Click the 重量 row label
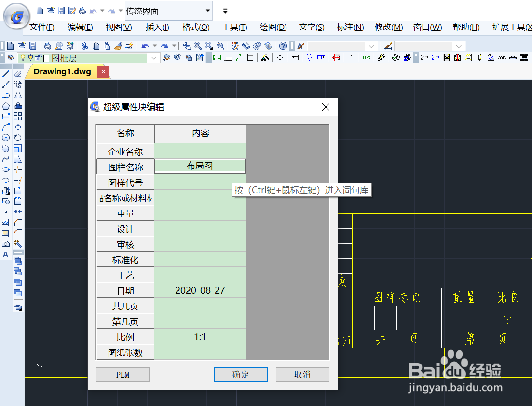532x406 pixels. click(x=125, y=213)
